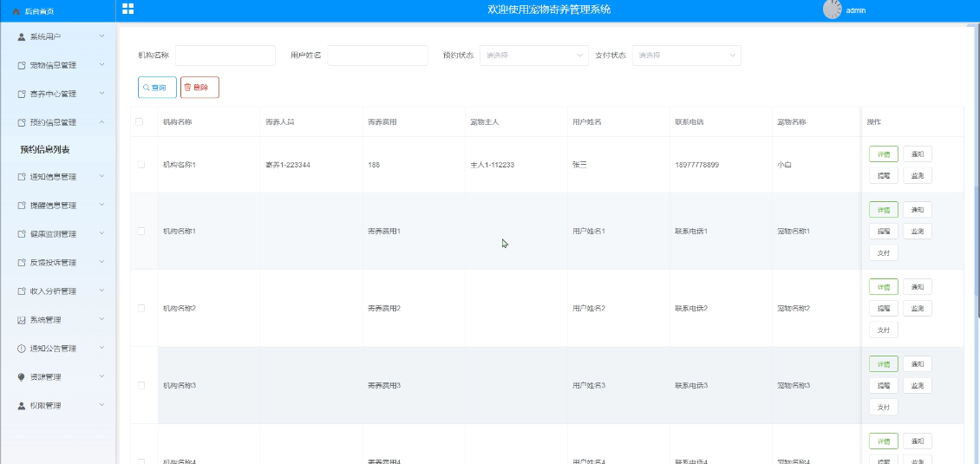Check the row with 机构名称3
Image resolution: width=980 pixels, height=464 pixels.
tap(141, 385)
